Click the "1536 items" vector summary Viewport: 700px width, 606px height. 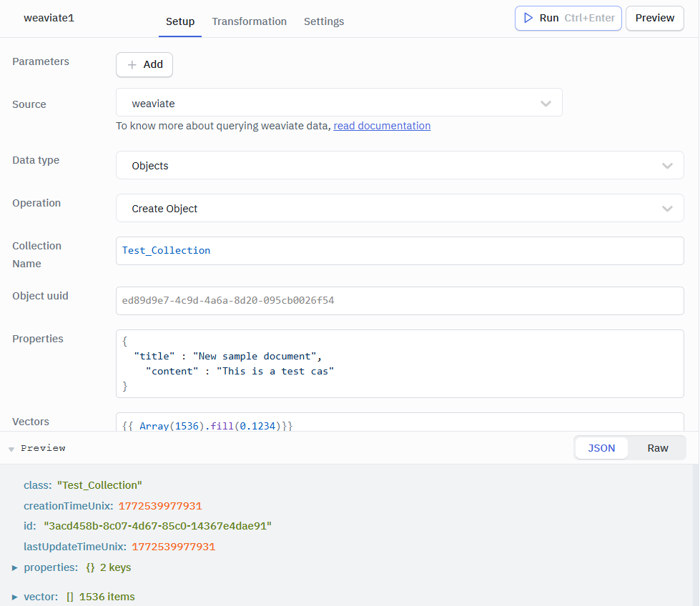[x=107, y=597]
